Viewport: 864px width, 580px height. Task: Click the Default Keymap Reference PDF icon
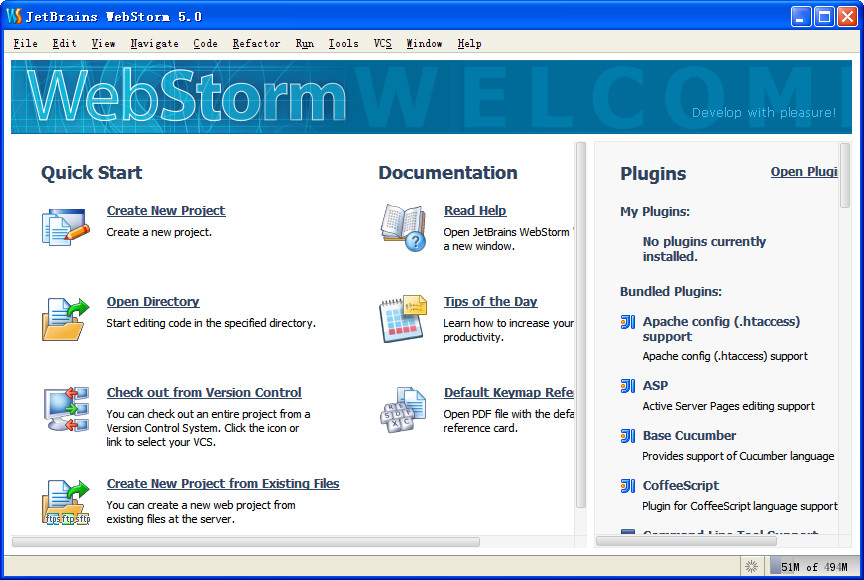point(402,407)
